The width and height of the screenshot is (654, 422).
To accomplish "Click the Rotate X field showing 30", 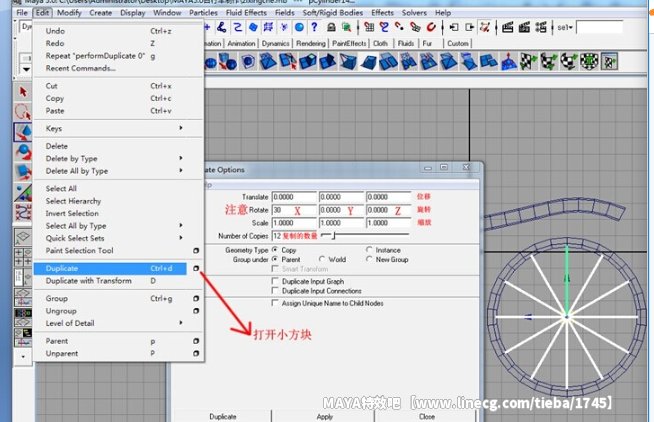I will 294,210.
